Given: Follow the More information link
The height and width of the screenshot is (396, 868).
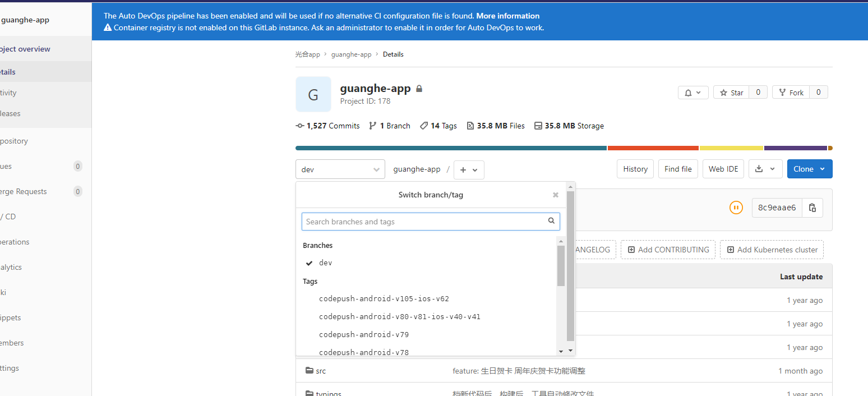Looking at the screenshot, I should pos(507,16).
